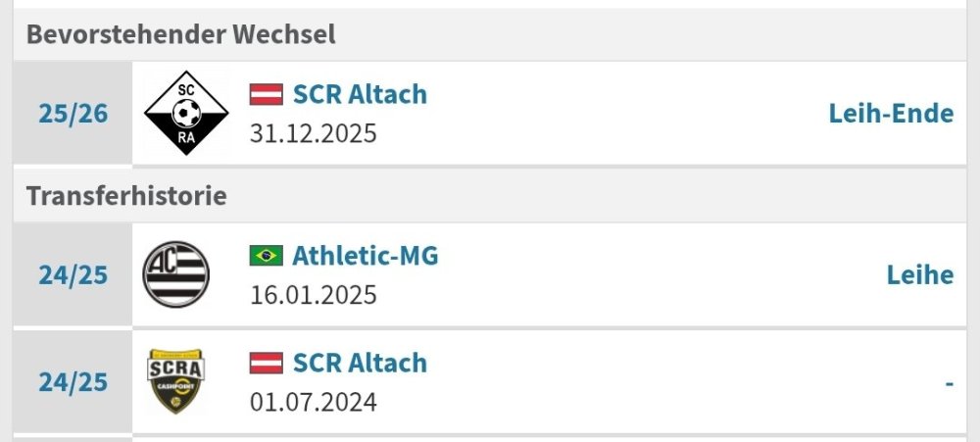Click the SCR Altach diamond logo for 25/26
This screenshot has width=980, height=442.
pyautogui.click(x=186, y=114)
